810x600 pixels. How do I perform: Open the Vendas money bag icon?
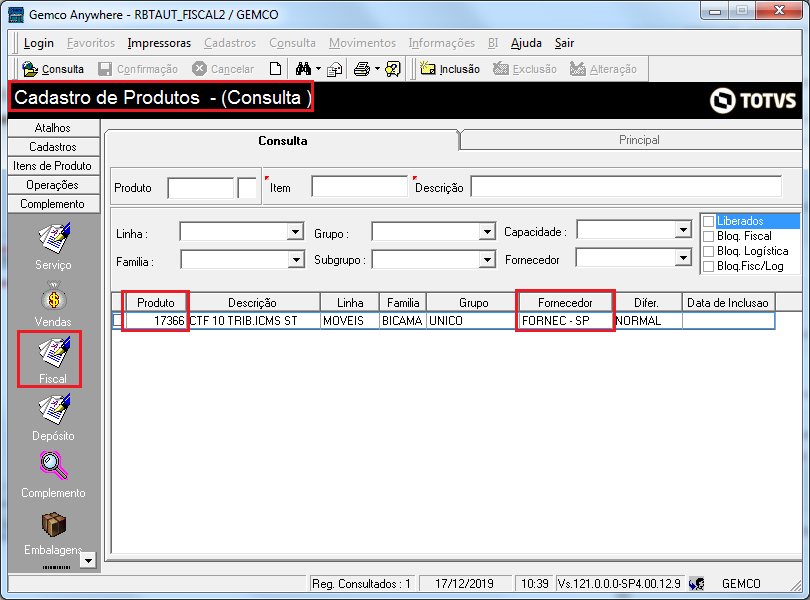53,303
